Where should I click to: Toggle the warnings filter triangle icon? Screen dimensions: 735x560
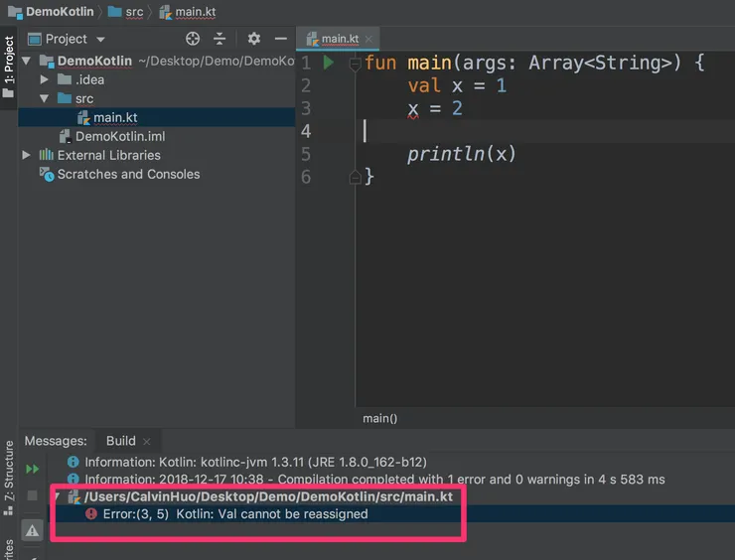pyautogui.click(x=32, y=531)
